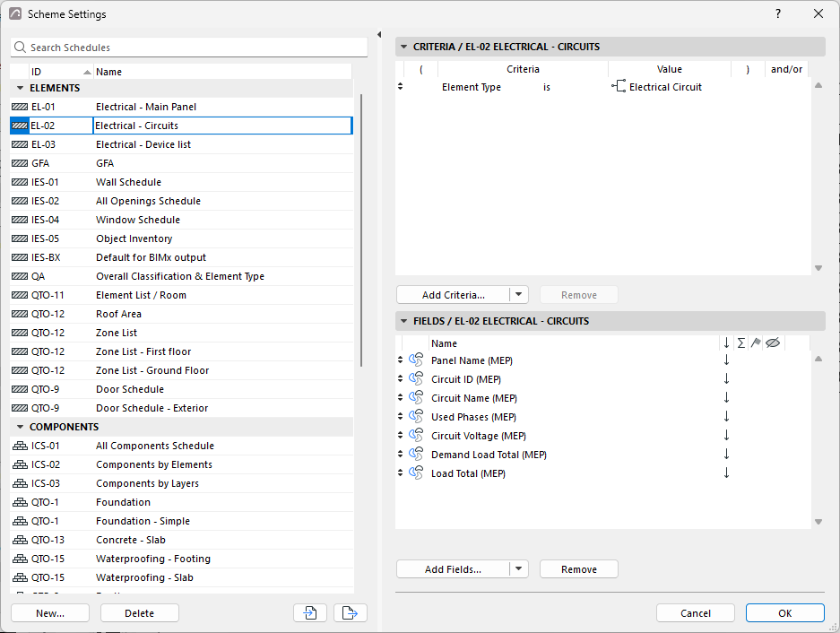Click the hide field eye column header
840x633 pixels.
[773, 343]
